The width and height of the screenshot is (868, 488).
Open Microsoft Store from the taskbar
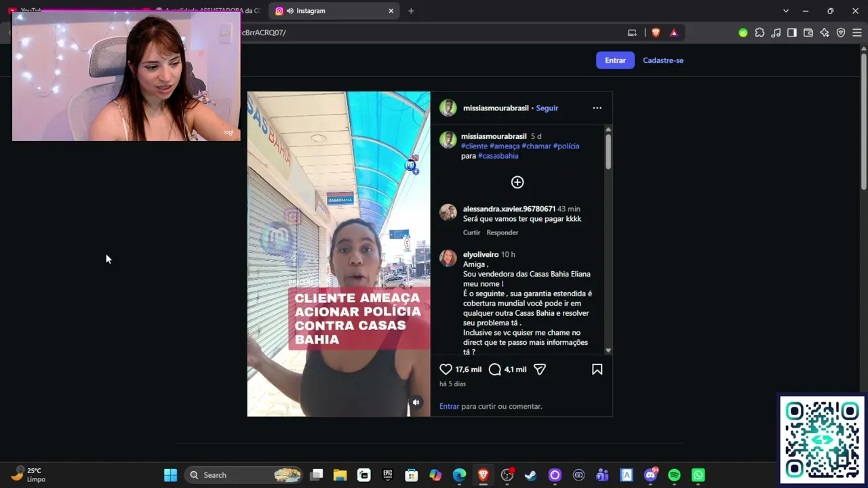(x=412, y=475)
